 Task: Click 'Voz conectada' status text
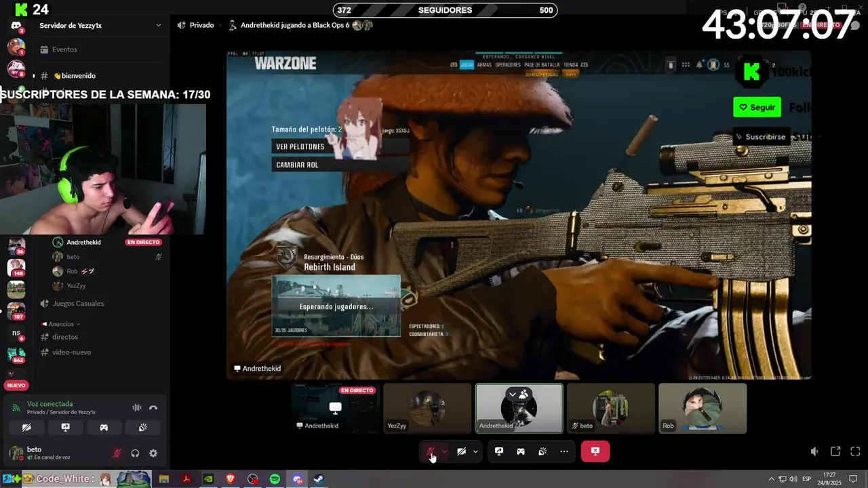50,404
